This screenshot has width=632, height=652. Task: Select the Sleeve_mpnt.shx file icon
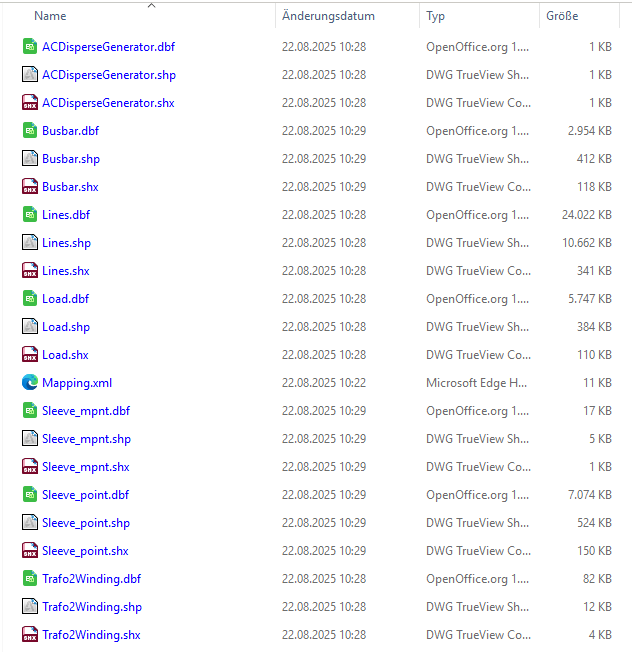30,467
